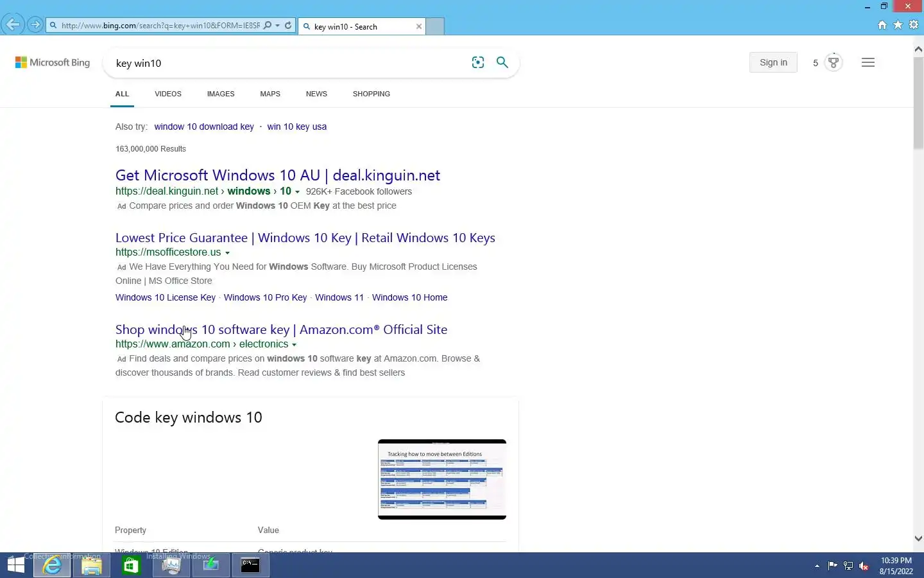Open the Bing hamburger menu
The height and width of the screenshot is (578, 924).
tap(868, 62)
